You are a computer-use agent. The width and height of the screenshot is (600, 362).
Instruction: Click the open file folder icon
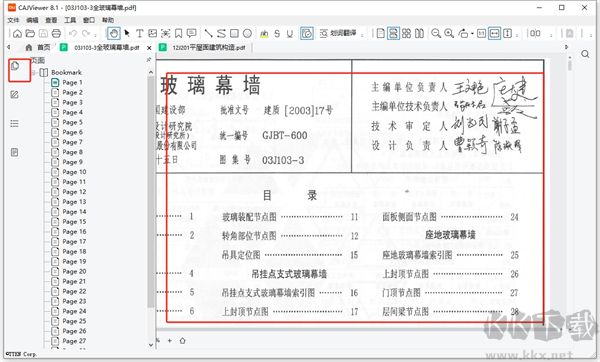pyautogui.click(x=30, y=34)
